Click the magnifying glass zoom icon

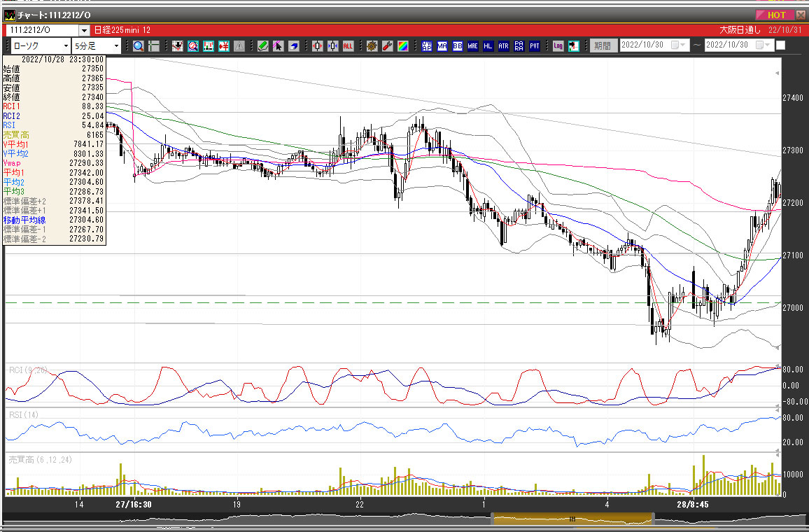[x=138, y=46]
